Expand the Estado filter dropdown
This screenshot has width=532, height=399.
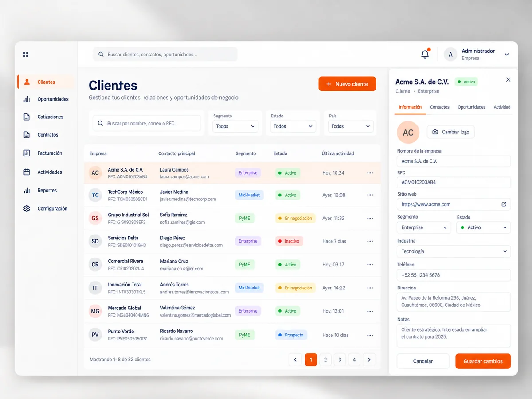tap(293, 126)
